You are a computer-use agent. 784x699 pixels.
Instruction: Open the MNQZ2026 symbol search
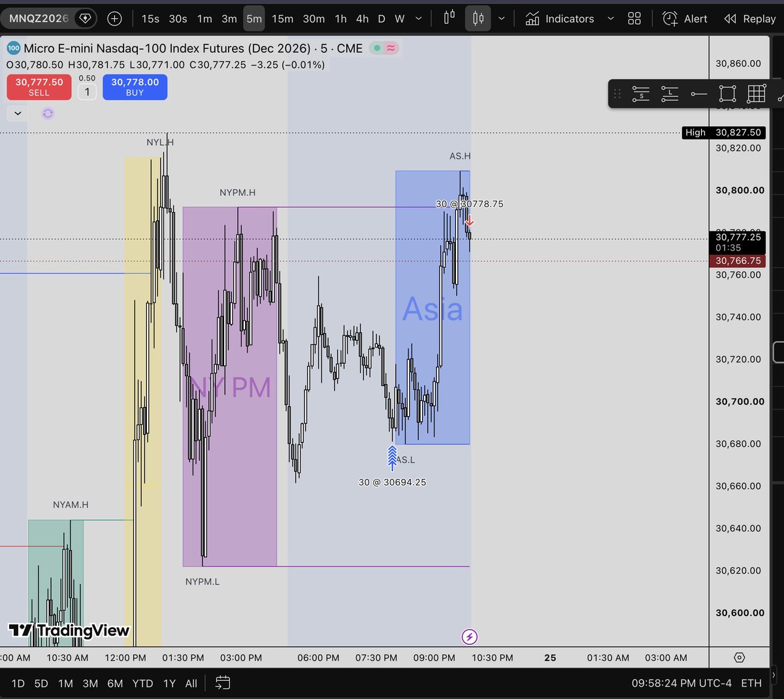point(39,18)
